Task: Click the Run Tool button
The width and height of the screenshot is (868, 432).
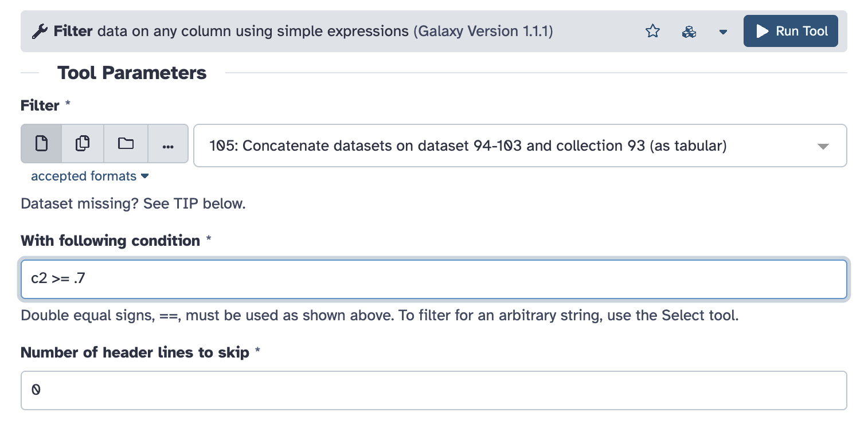Action: (x=791, y=31)
